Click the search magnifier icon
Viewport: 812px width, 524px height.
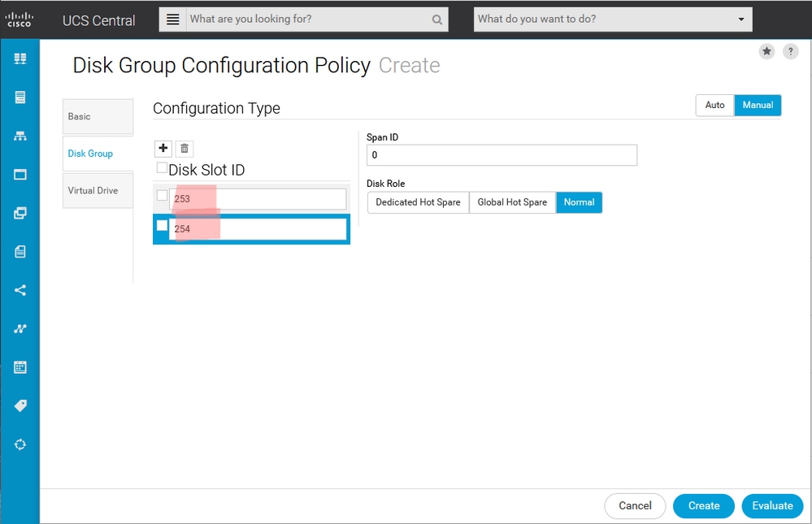coord(437,19)
